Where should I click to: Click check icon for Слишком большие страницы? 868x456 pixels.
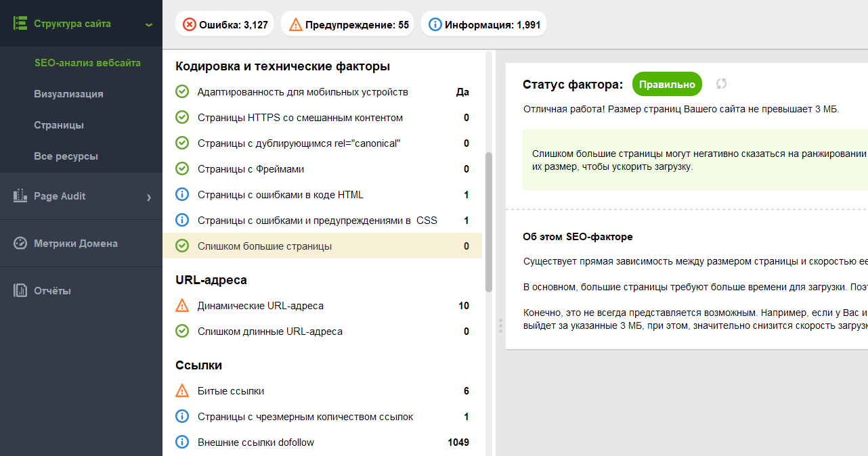tap(182, 246)
